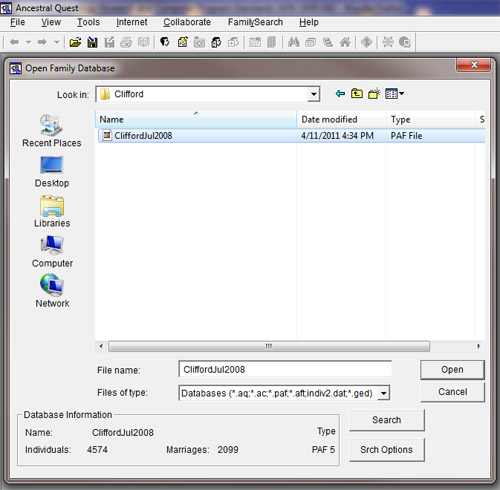
Task: Click into the File name field
Action: click(x=285, y=369)
